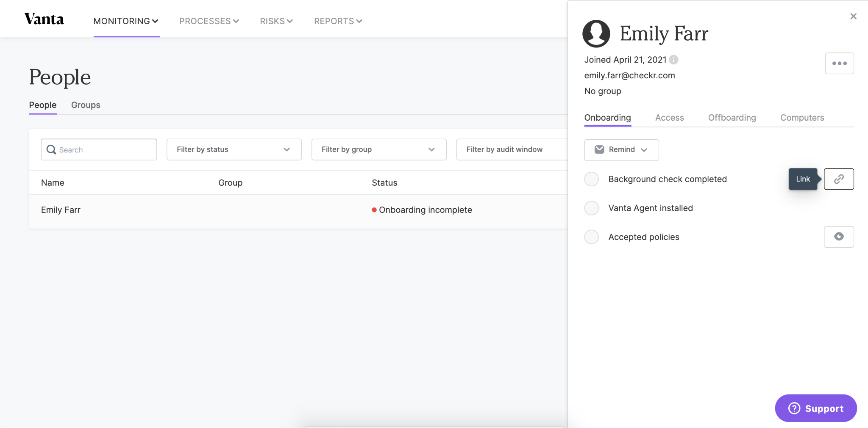Viewport: 868px width, 428px height.
Task: Click the link icon for Background check
Action: pyautogui.click(x=838, y=179)
